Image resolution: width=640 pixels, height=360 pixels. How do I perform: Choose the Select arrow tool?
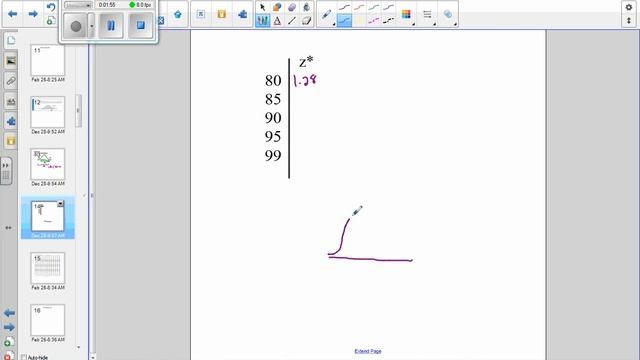[262, 7]
